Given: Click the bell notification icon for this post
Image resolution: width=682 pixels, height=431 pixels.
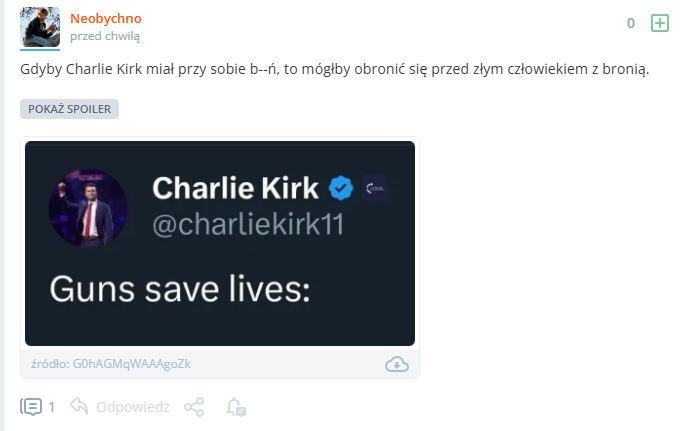Looking at the screenshot, I should [x=235, y=407].
